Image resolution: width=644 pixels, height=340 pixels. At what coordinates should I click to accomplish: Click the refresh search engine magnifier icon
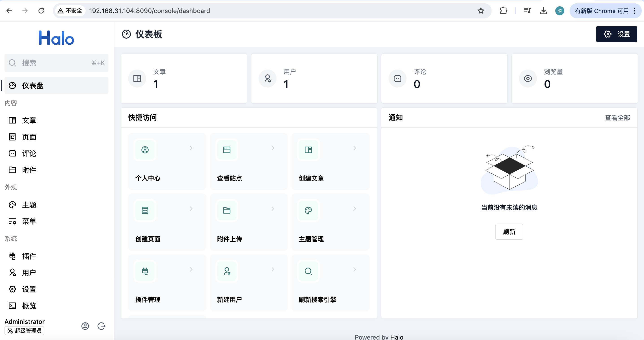(308, 271)
